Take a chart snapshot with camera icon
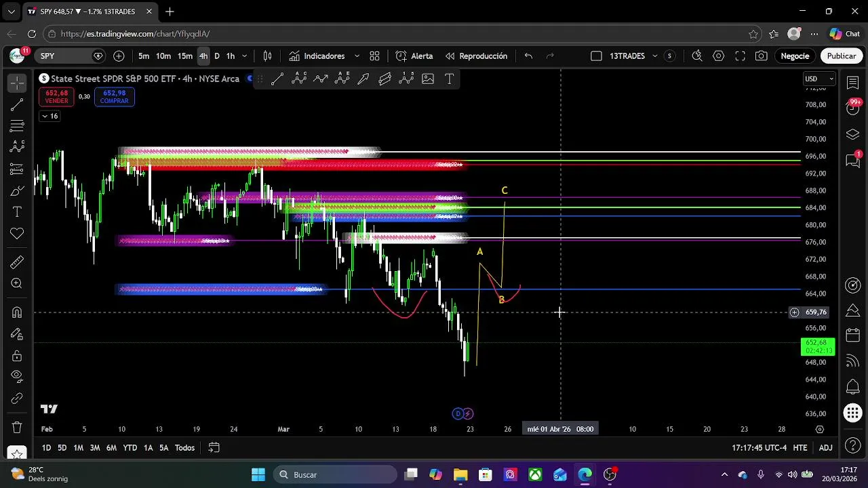The image size is (868, 488). click(762, 56)
